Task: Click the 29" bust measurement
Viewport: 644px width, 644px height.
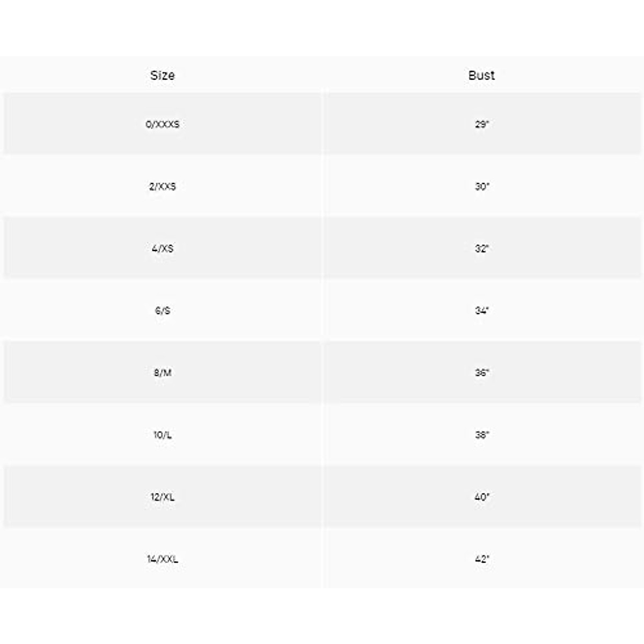Action: pyautogui.click(x=481, y=124)
